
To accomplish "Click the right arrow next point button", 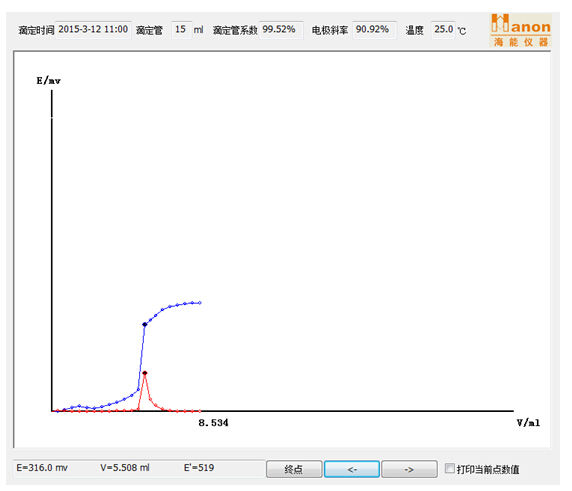I will [409, 469].
